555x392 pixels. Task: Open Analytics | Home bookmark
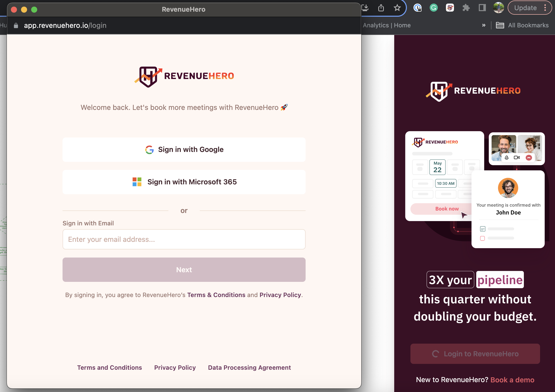[x=387, y=25]
